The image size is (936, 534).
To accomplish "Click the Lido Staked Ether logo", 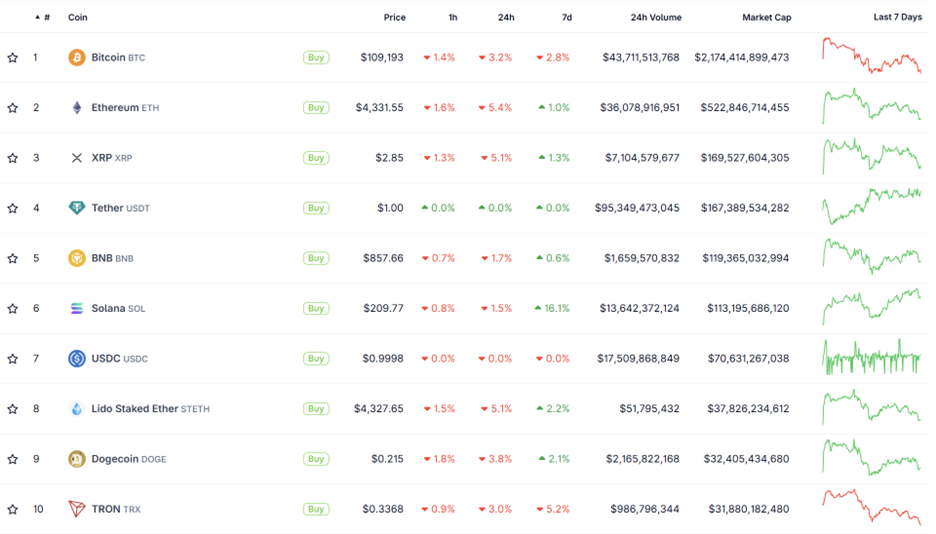I will pos(76,409).
